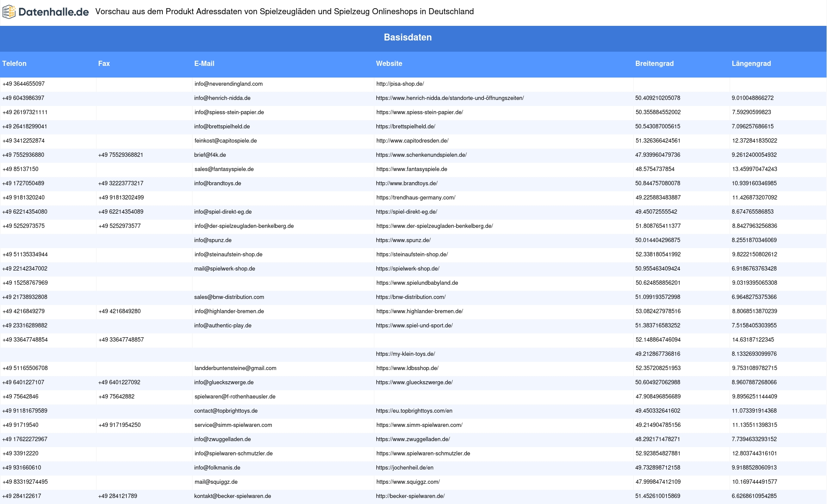Select email sales@bnw-distribution.com
Viewport: 827px width, 504px height.
pos(229,297)
